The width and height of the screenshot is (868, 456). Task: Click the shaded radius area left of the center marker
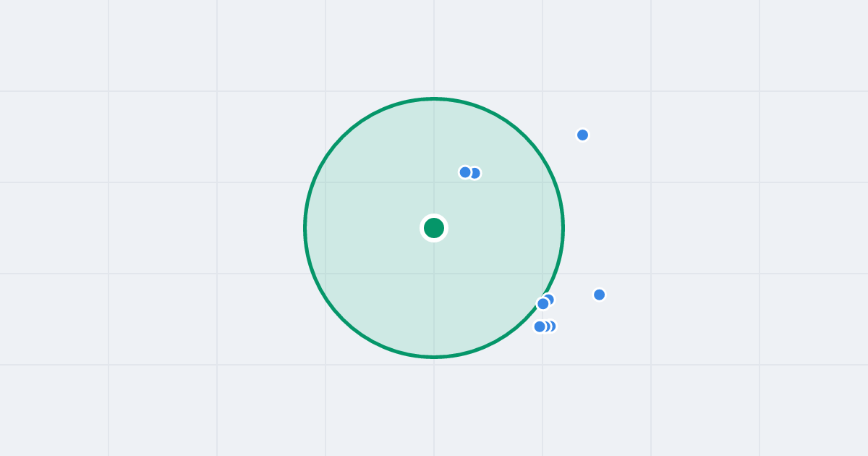(x=362, y=228)
